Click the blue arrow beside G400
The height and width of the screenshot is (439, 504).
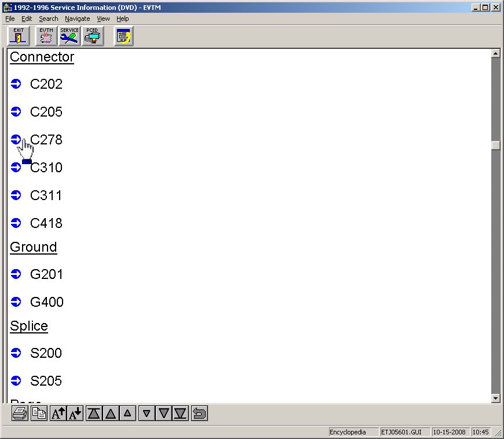(x=16, y=302)
